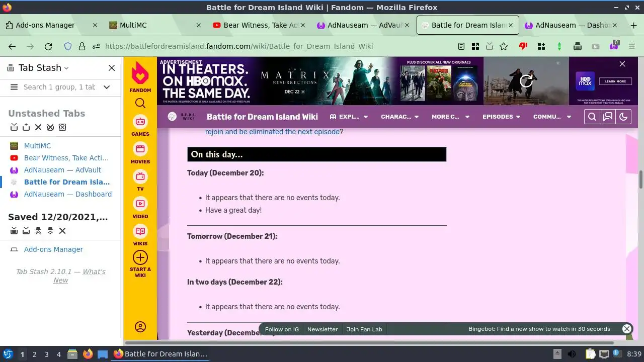Image resolution: width=644 pixels, height=362 pixels.
Task: Open the Tab Stash sidebar title dropdown
Action: pos(44,68)
